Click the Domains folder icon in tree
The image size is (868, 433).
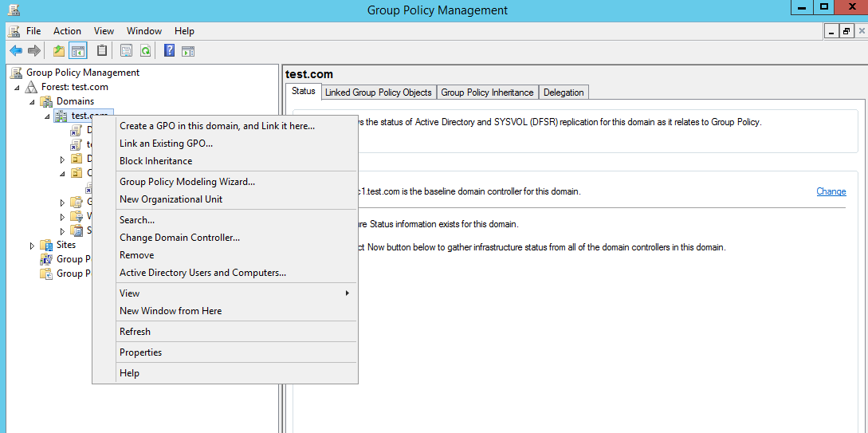[x=46, y=101]
